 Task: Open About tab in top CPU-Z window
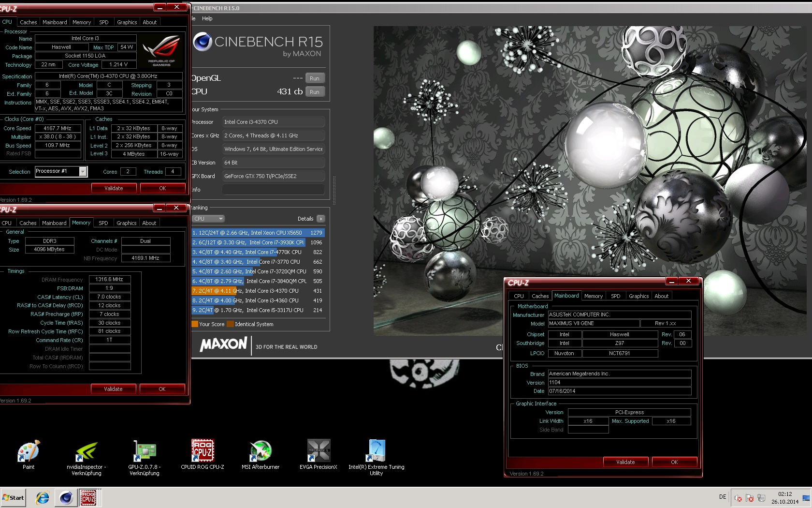pos(149,22)
